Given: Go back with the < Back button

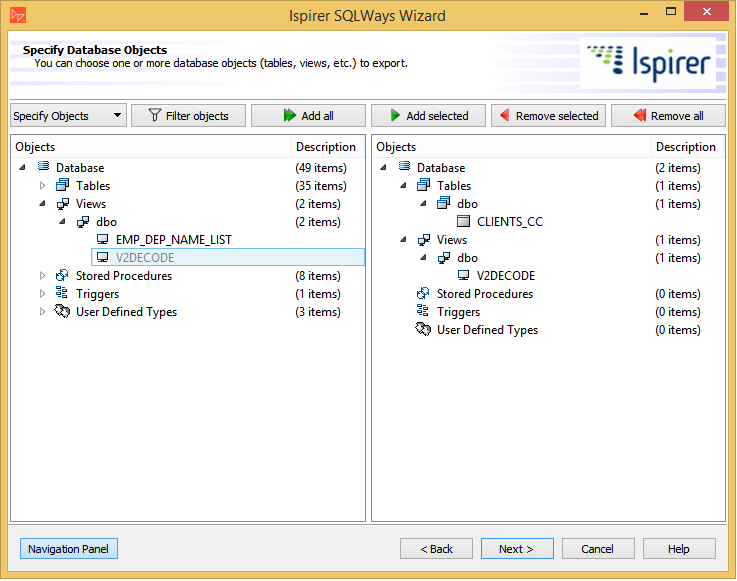Looking at the screenshot, I should tap(436, 549).
